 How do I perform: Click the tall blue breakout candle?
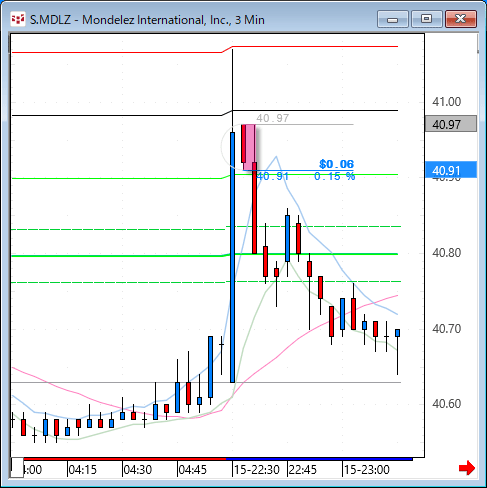pos(232,257)
